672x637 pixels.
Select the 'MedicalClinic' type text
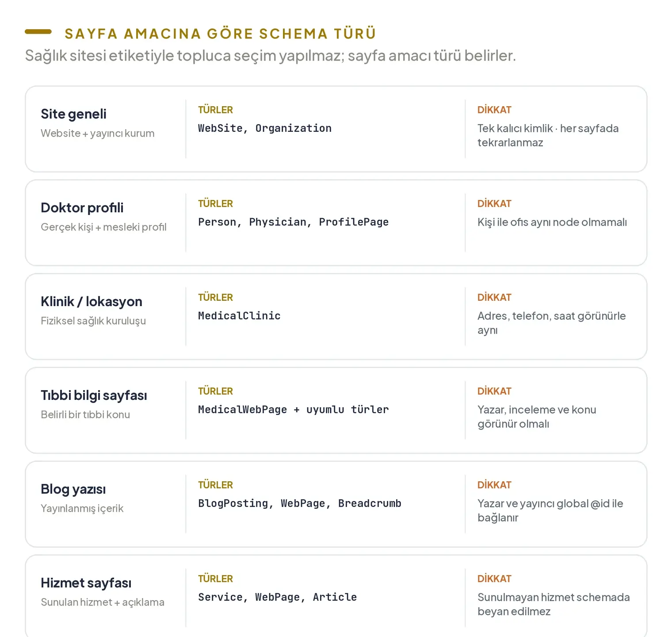[239, 316]
